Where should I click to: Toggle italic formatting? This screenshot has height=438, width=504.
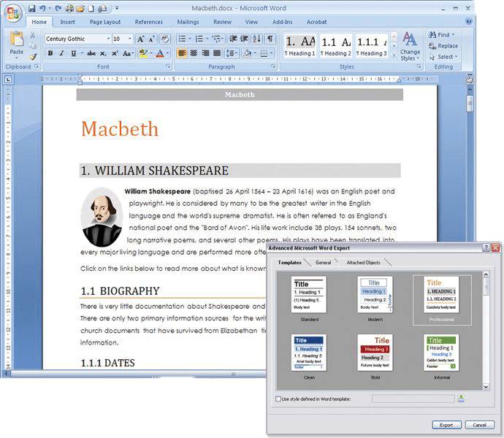click(x=61, y=53)
